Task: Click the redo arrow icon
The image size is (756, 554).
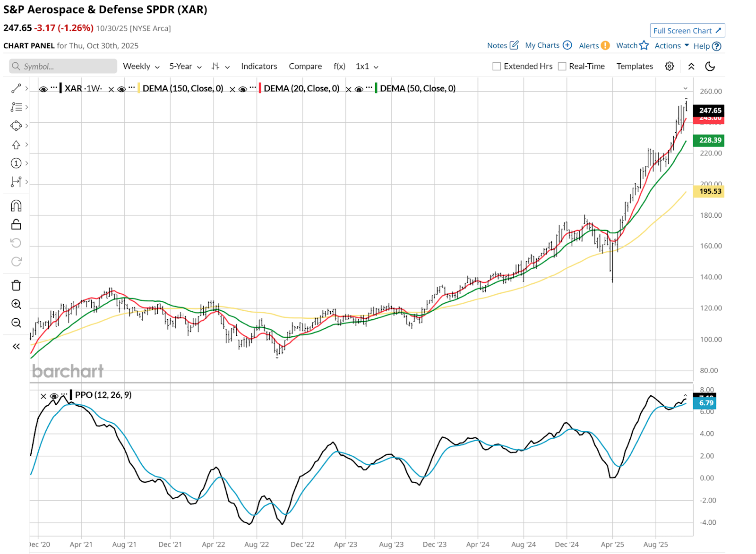Action: (x=16, y=262)
